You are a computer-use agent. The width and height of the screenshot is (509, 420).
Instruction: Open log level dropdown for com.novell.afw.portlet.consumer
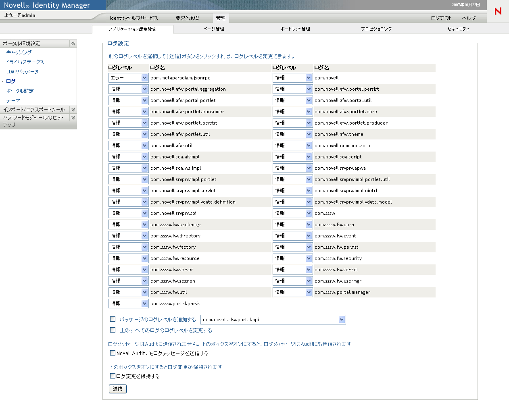tap(129, 112)
